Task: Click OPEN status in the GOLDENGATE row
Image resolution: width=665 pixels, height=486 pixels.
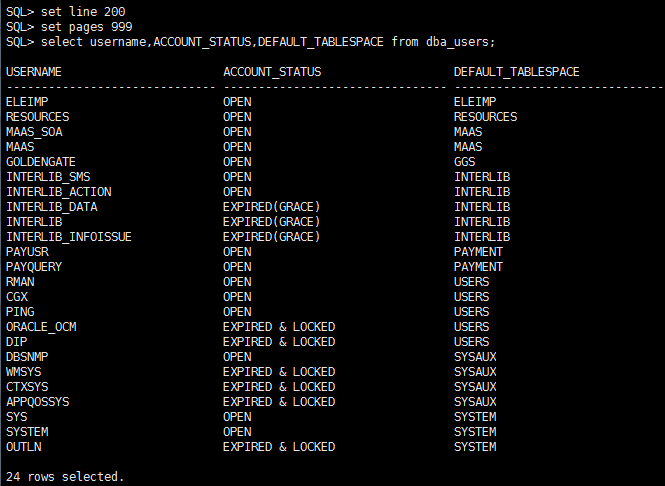Action: (x=237, y=162)
